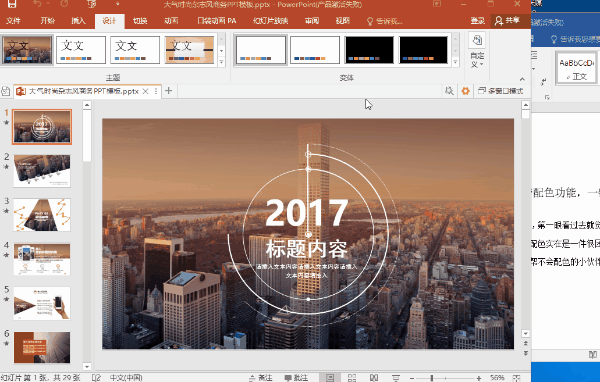Image resolution: width=600 pixels, height=382 pixels.
Task: Go to next row in themes gallery
Action: [x=221, y=51]
